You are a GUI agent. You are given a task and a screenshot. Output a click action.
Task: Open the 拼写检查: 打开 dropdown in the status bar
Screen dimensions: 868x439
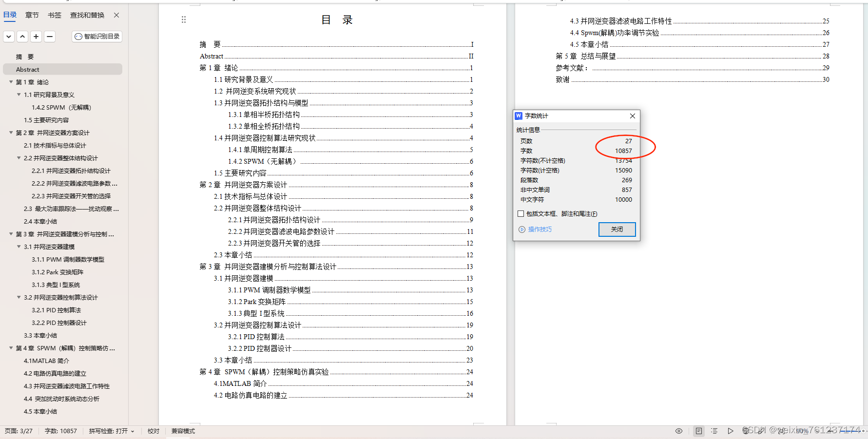pos(112,431)
